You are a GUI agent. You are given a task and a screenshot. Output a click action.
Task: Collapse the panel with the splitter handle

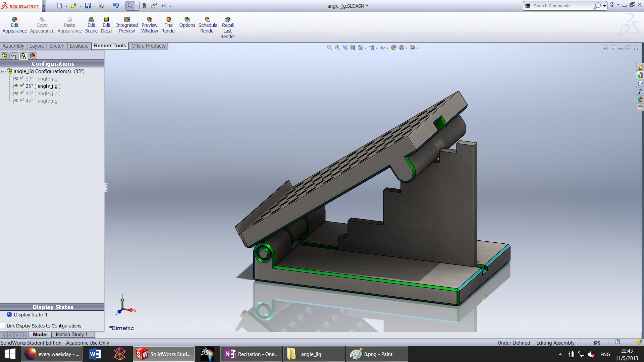point(106,187)
